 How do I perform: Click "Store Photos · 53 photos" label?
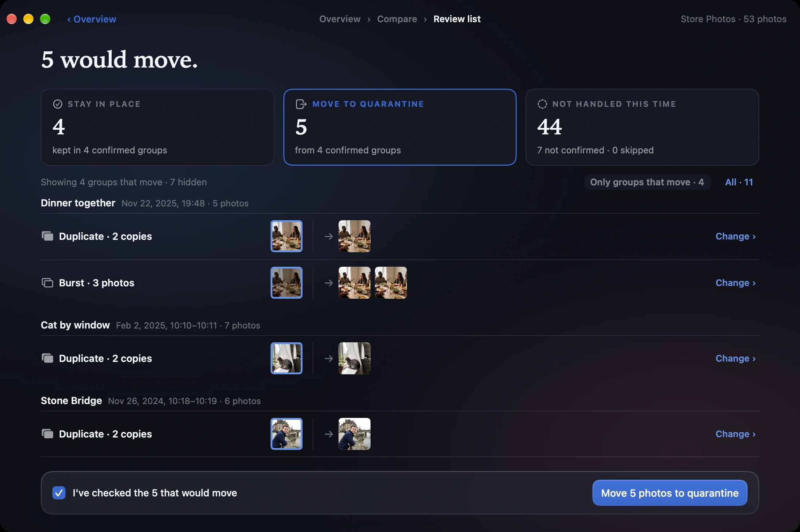point(733,19)
